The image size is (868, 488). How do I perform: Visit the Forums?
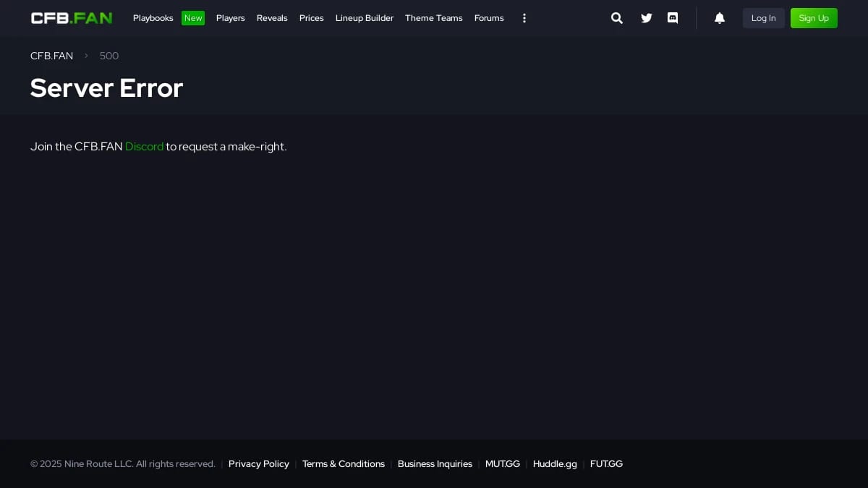pos(489,18)
